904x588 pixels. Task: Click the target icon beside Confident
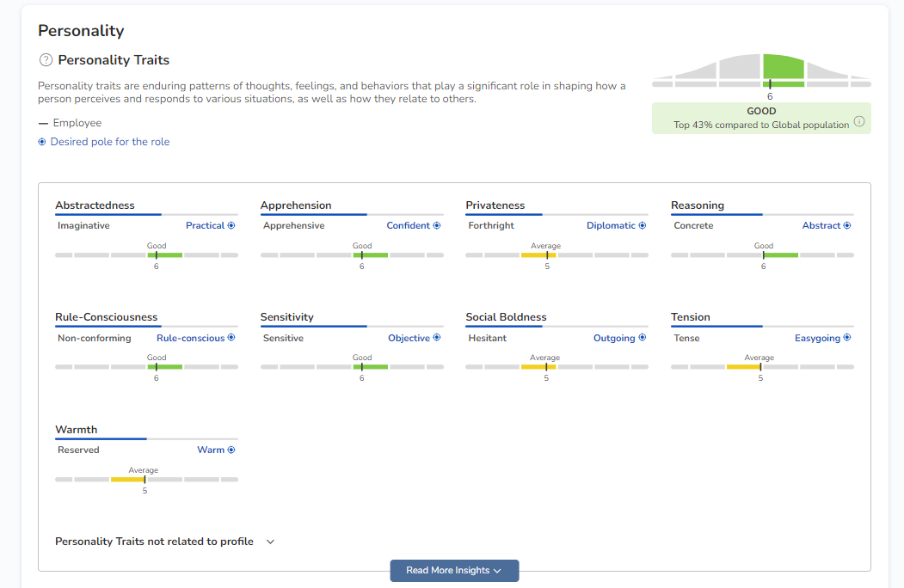(x=437, y=226)
